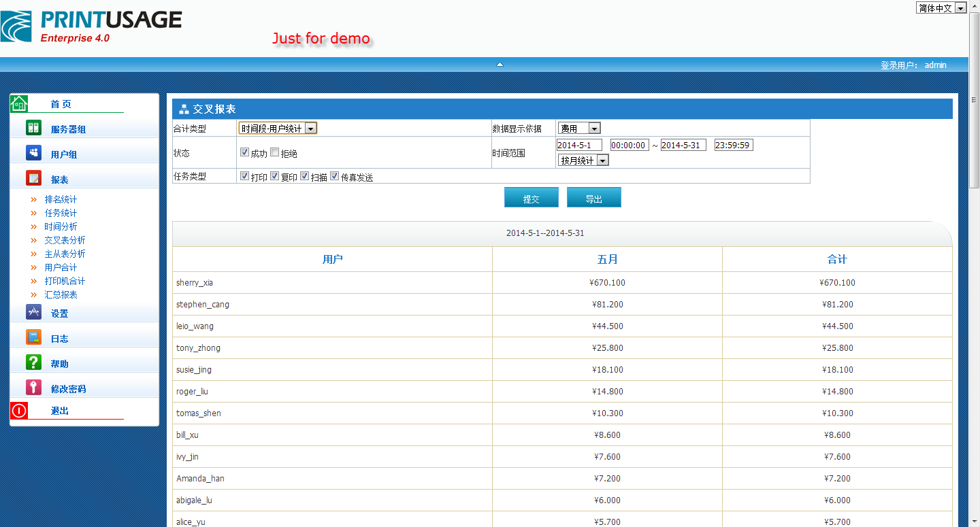Click the green server group icon
Image resolution: width=980 pixels, height=527 pixels.
33,127
